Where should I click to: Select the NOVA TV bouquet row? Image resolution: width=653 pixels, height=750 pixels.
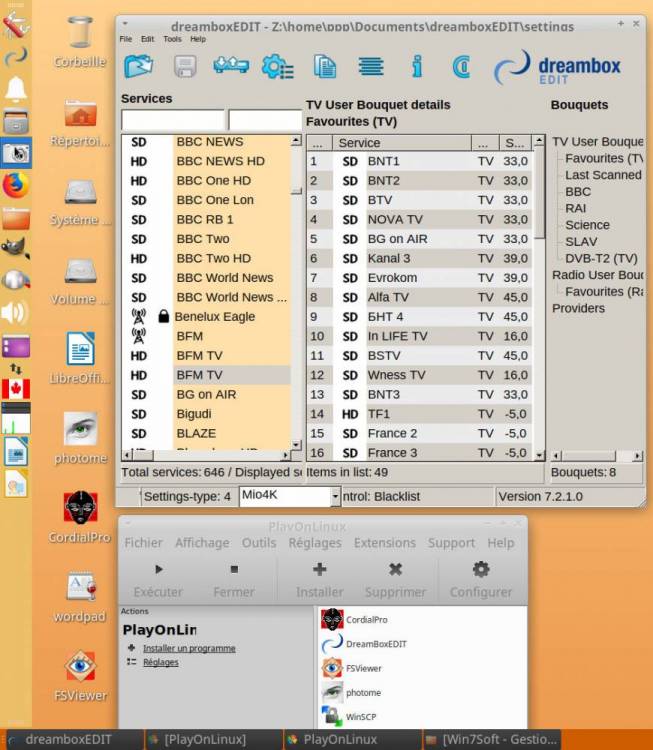click(420, 220)
